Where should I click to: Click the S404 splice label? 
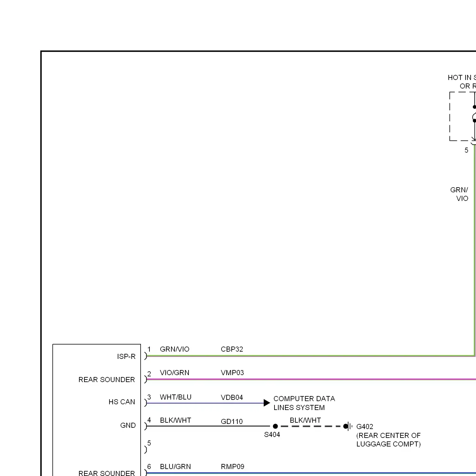272,434
